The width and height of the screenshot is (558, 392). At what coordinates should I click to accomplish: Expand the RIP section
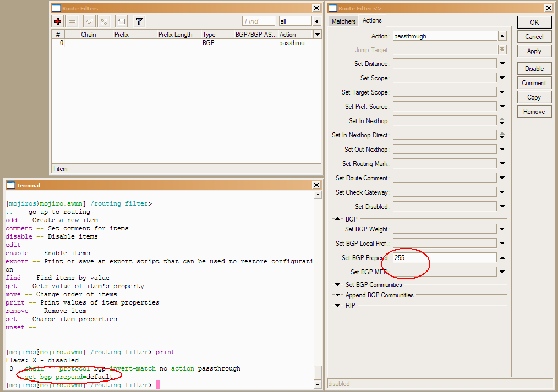click(337, 306)
